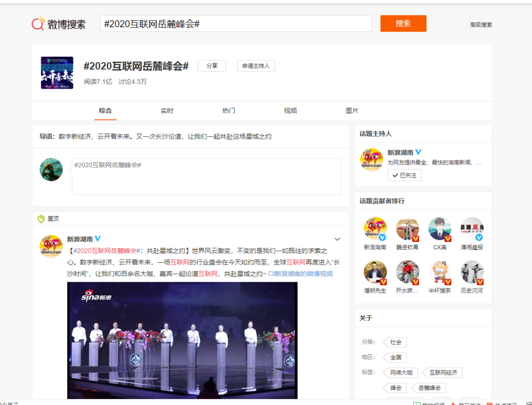Focus the post compose text box
532x405 pixels.
point(206,176)
